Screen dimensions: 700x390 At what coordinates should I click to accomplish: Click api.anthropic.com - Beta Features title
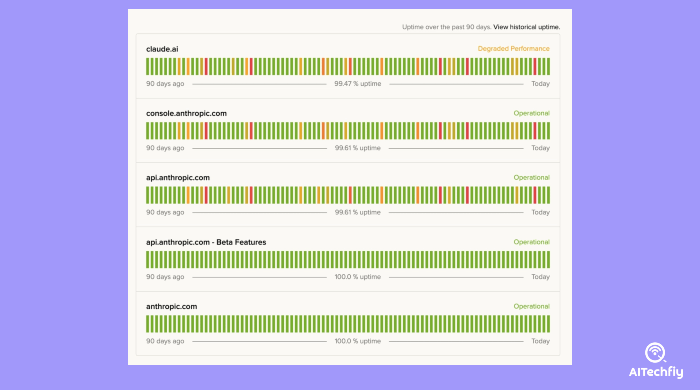click(x=206, y=242)
